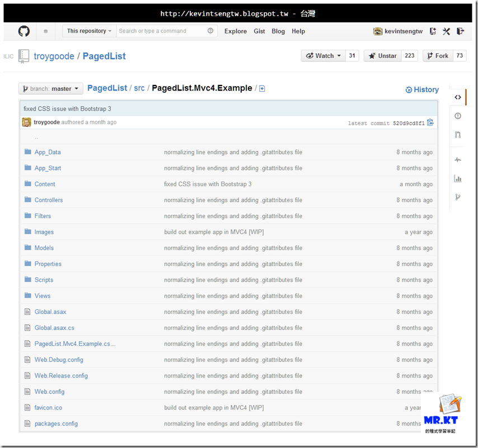Open the Properties folder
This screenshot has width=478, height=448.
tap(48, 264)
